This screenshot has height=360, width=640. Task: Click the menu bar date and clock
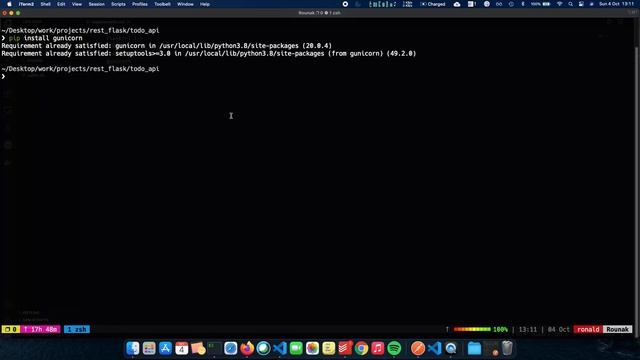[616, 4]
